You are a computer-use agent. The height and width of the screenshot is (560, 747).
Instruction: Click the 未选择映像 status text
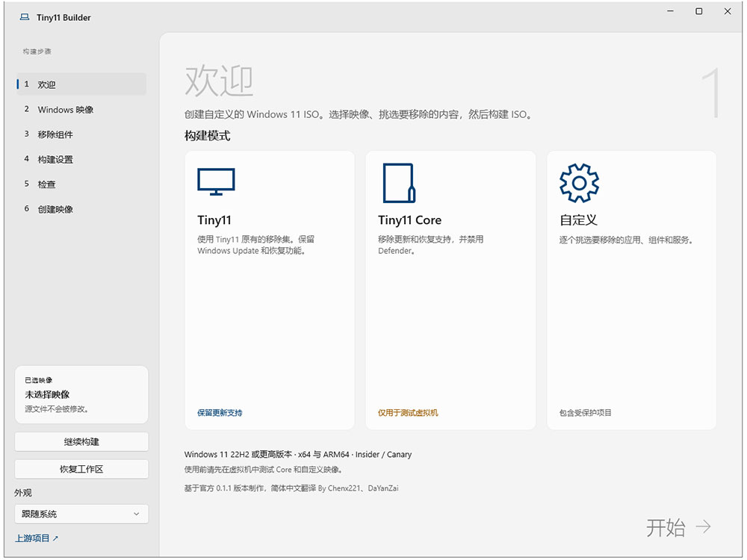coord(47,394)
